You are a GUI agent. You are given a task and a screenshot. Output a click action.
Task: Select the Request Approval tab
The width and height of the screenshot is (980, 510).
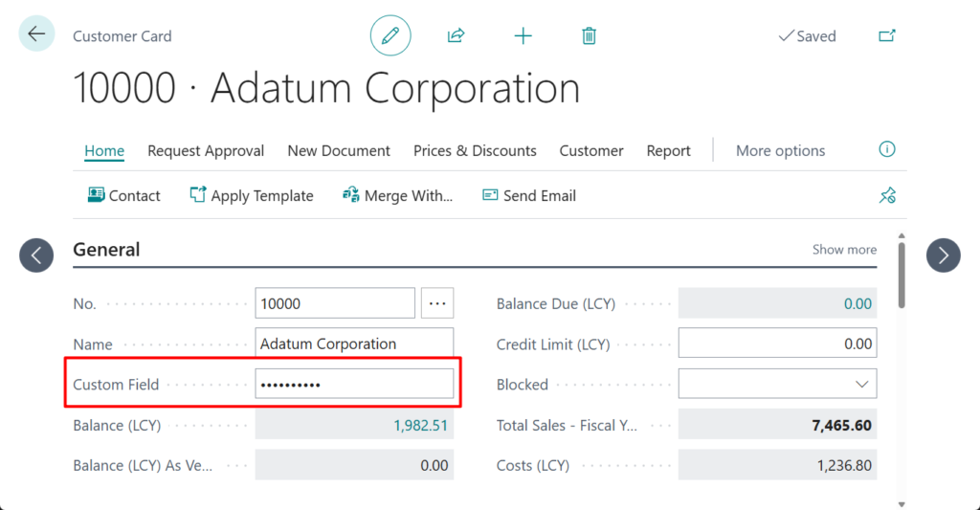pos(206,151)
